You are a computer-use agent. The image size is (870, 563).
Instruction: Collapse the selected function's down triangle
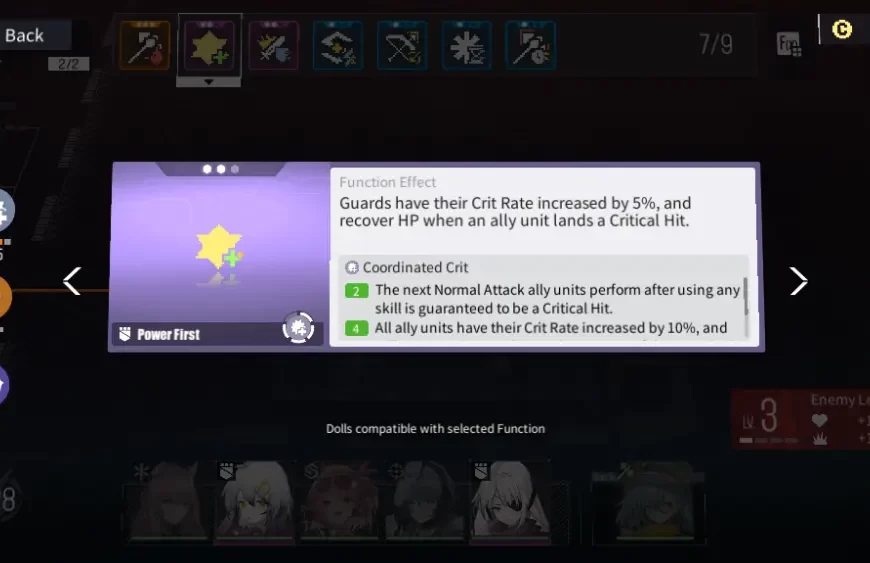pos(209,82)
